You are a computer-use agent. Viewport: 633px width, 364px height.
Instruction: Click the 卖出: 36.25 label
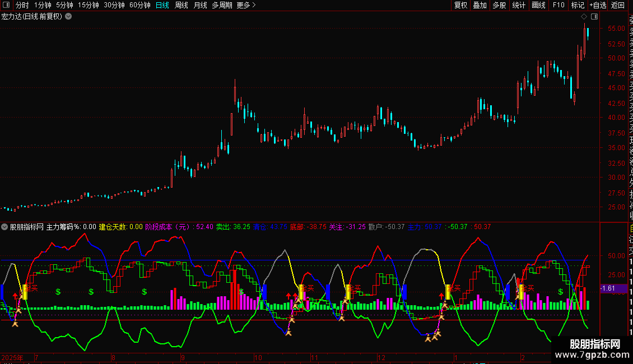pyautogui.click(x=233, y=227)
